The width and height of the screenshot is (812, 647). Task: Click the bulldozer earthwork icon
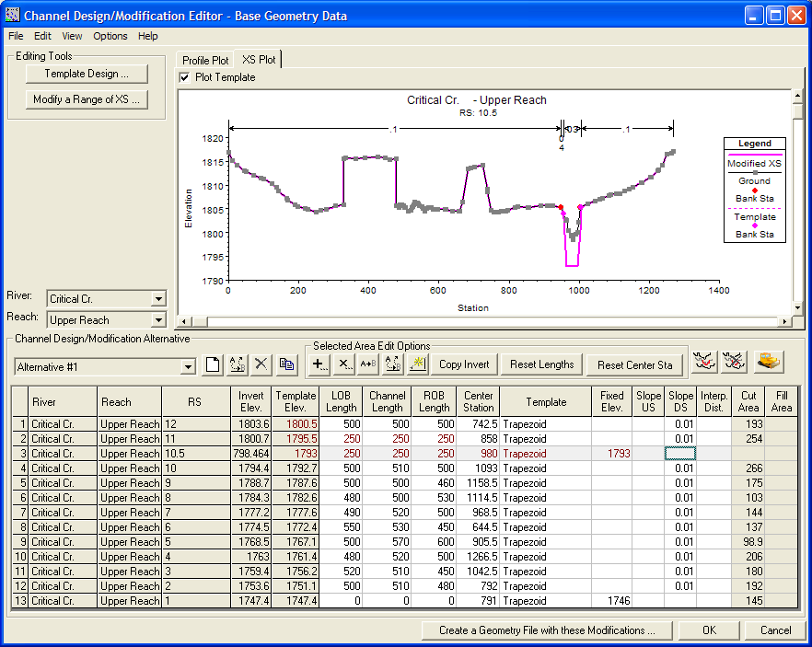pyautogui.click(x=770, y=362)
